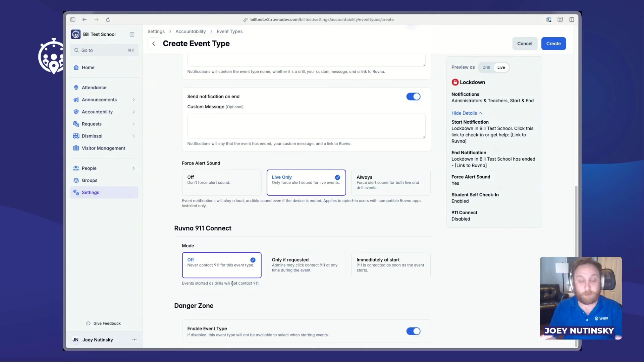Click the Accountability shield icon
This screenshot has height=362, width=644.
coord(76,112)
